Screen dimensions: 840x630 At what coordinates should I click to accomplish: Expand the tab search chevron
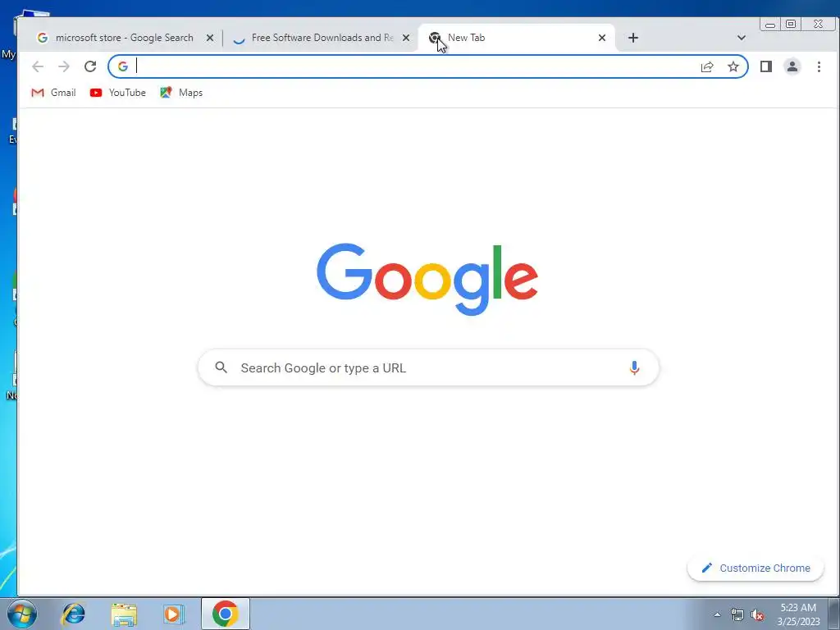click(742, 38)
